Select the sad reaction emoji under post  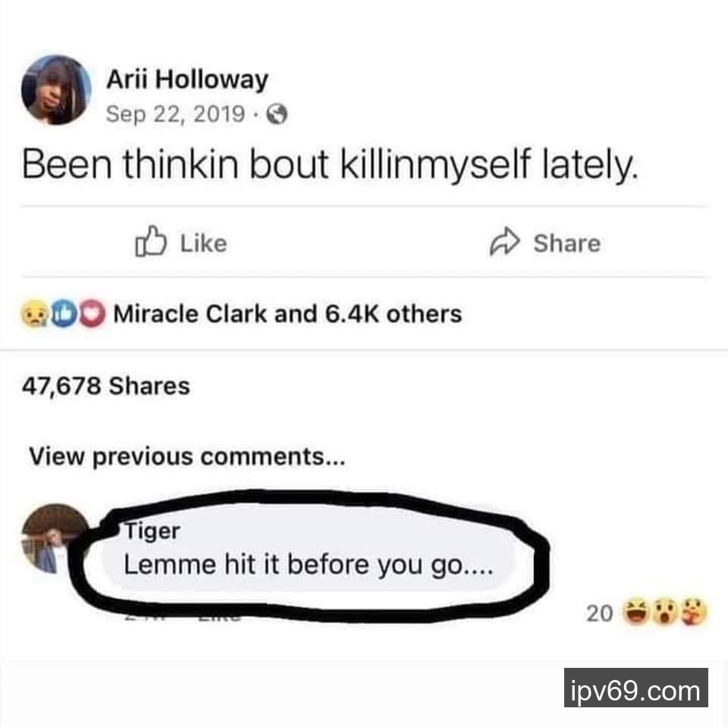tap(34, 315)
